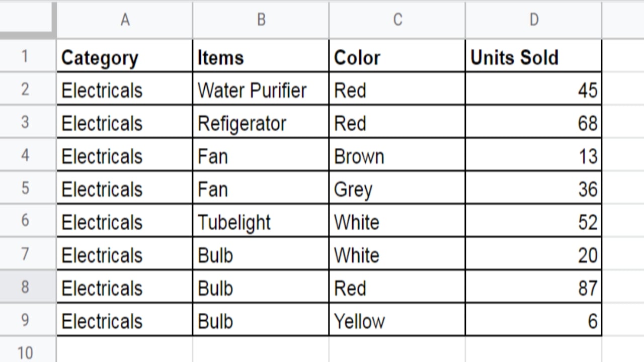Select the Refigerator cell
This screenshot has width=644, height=362.
point(261,122)
